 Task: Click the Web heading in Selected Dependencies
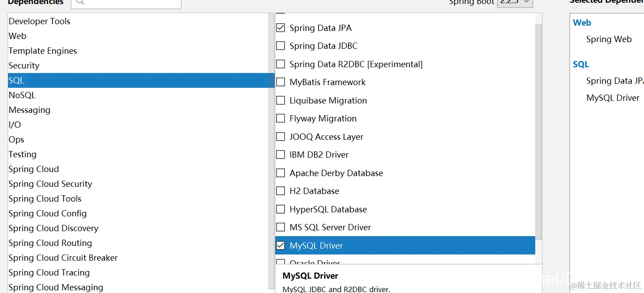(x=582, y=22)
